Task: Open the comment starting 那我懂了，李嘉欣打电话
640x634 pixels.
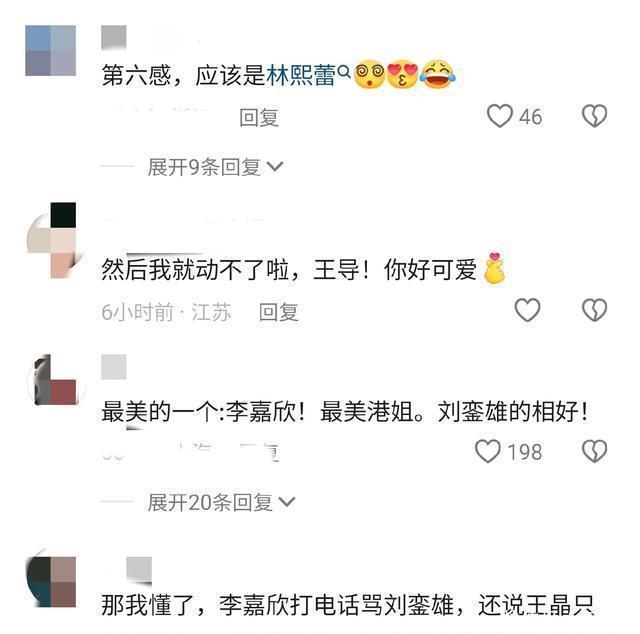Action: (347, 605)
